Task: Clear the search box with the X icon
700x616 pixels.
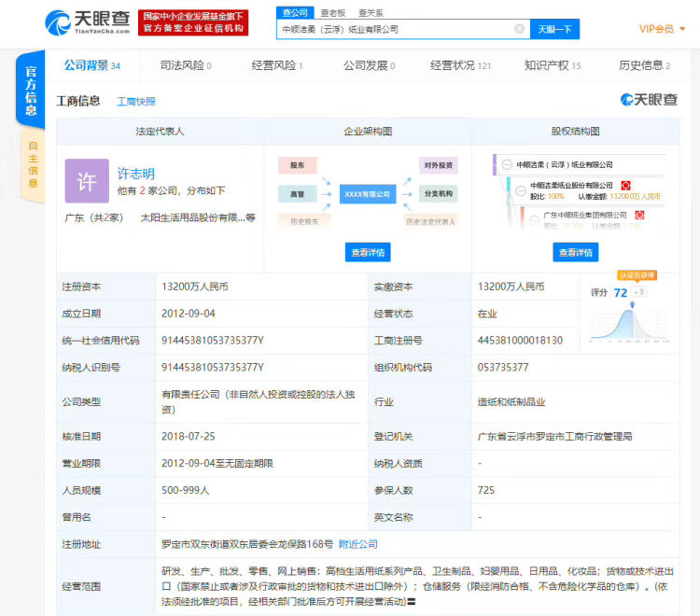Action: [x=519, y=29]
